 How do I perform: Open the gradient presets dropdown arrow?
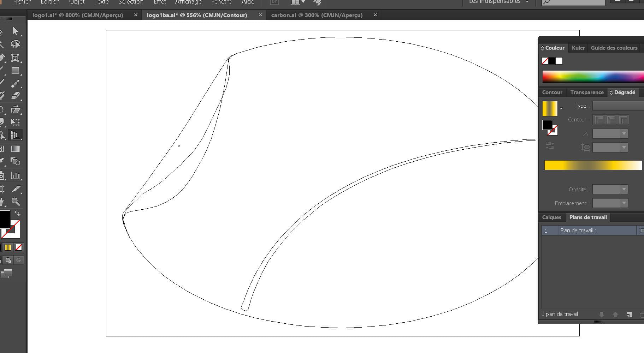point(561,108)
